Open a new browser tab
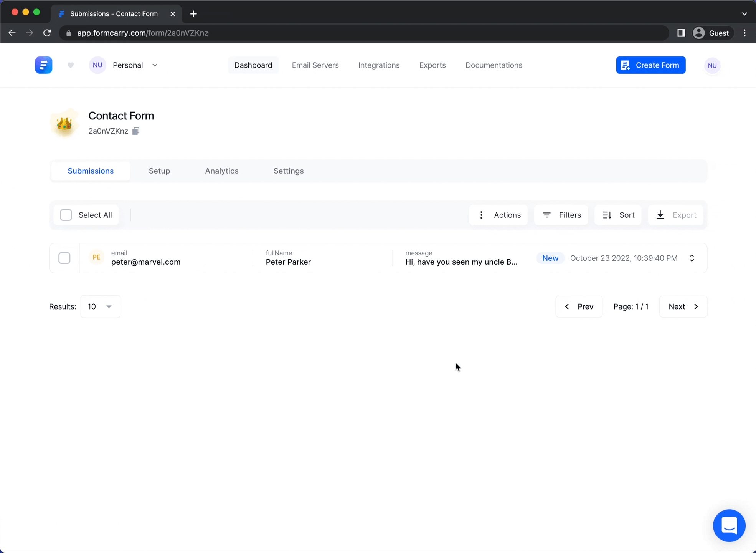Viewport: 756px width, 553px height. 193,14
